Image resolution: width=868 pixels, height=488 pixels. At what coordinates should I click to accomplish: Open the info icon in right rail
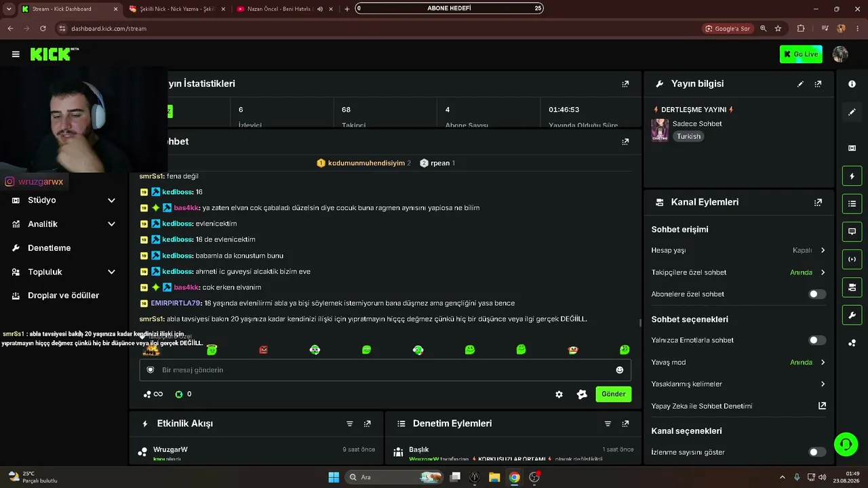pyautogui.click(x=852, y=84)
